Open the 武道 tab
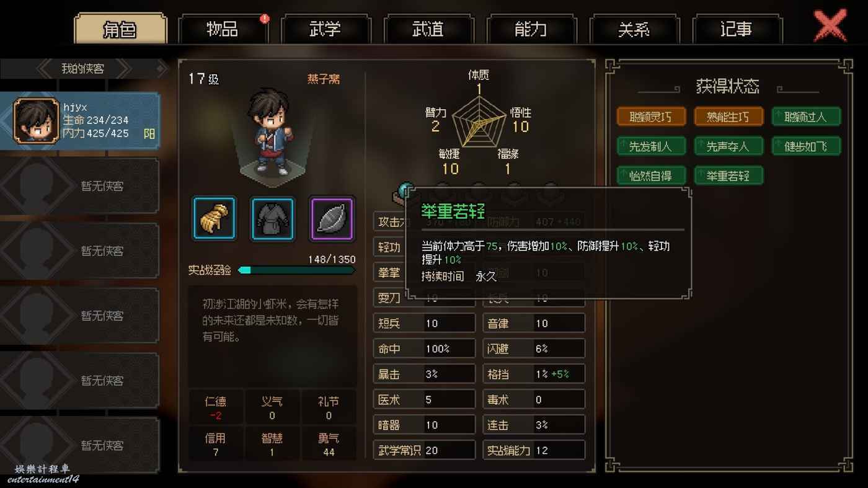Image resolution: width=868 pixels, height=488 pixels. coord(428,29)
